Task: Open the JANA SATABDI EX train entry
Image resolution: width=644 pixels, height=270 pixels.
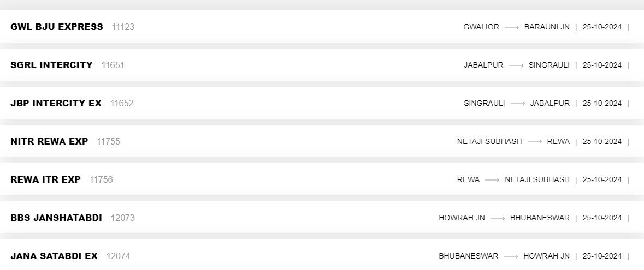Action: pos(54,256)
